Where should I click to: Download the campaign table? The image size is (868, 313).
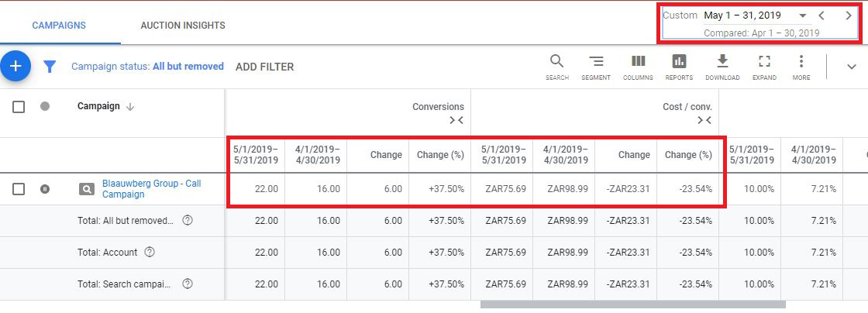(x=722, y=62)
